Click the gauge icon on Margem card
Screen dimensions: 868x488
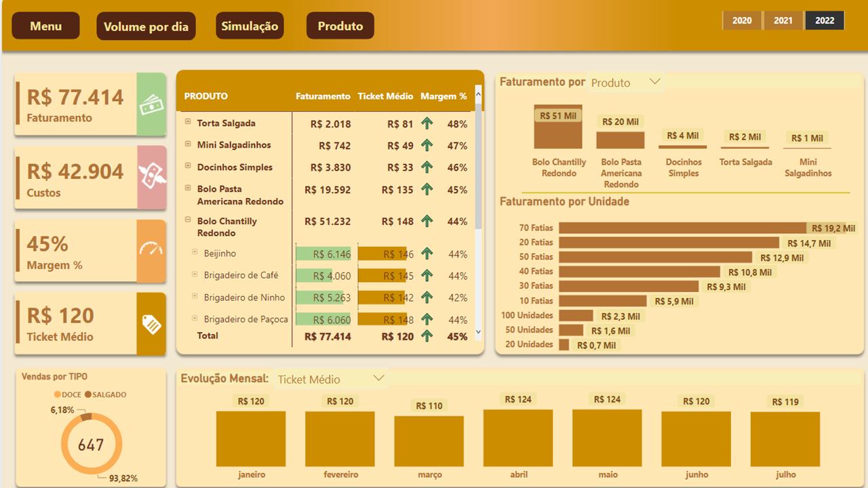pyautogui.click(x=151, y=250)
